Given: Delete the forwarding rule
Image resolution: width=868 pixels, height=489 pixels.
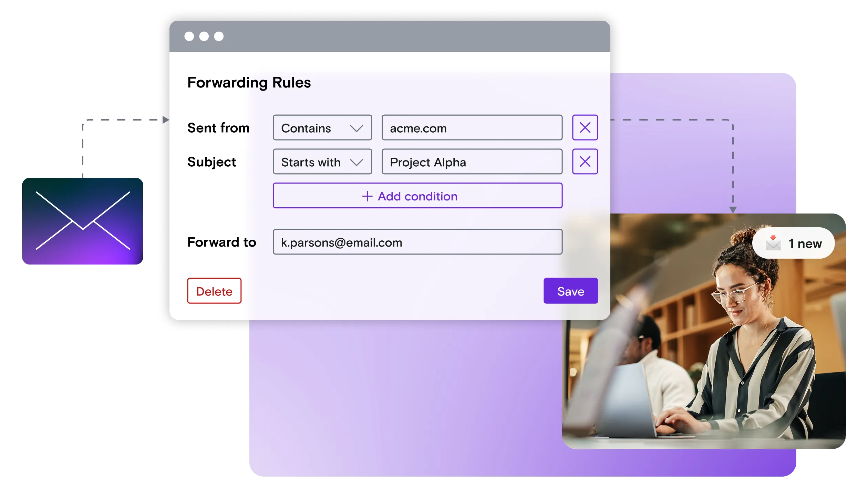Looking at the screenshot, I should tap(214, 291).
